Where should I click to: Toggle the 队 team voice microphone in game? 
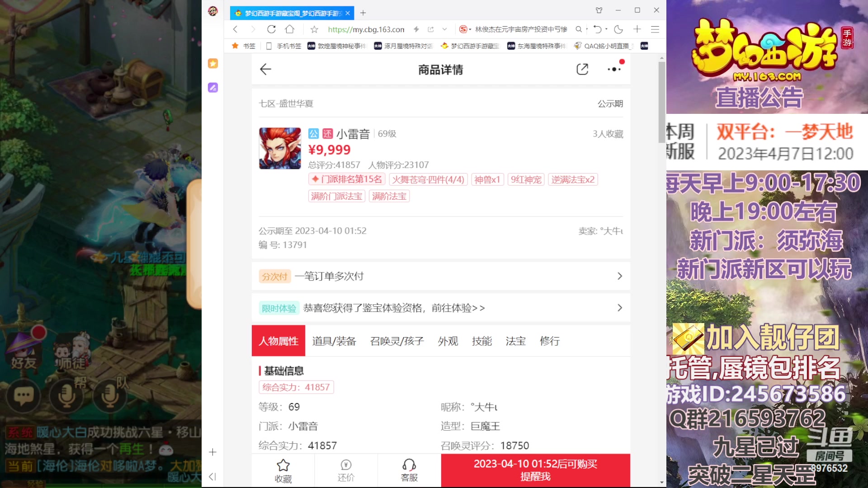110,395
